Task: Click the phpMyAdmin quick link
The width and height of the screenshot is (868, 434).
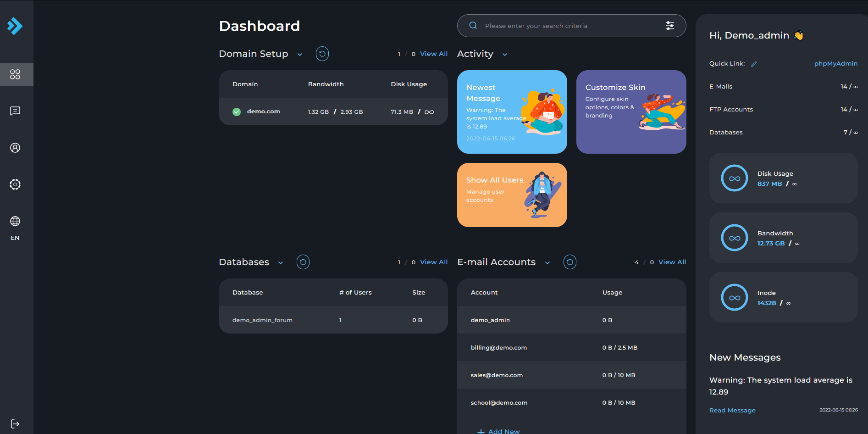Action: [x=835, y=64]
